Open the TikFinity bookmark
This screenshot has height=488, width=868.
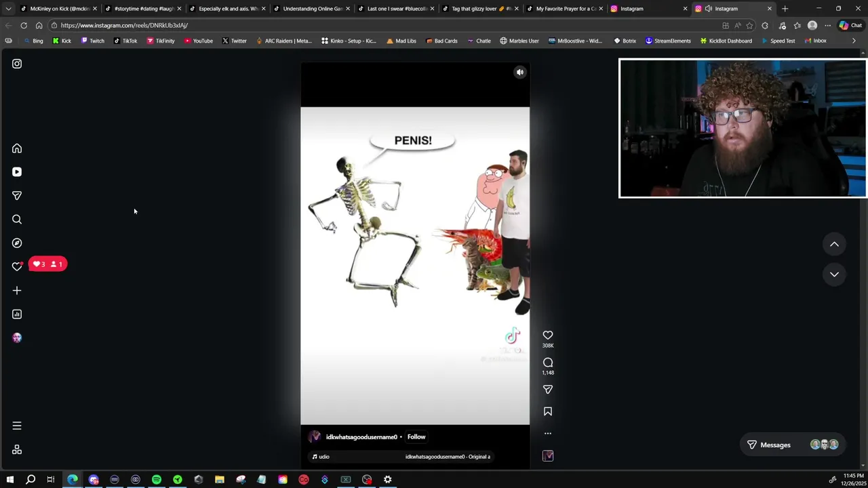pyautogui.click(x=161, y=41)
